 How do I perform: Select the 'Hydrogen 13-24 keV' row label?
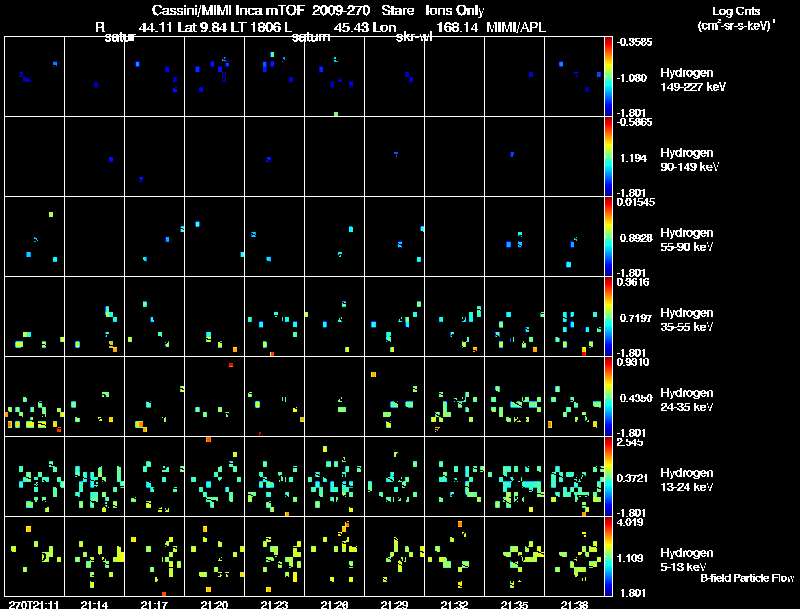click(x=687, y=480)
